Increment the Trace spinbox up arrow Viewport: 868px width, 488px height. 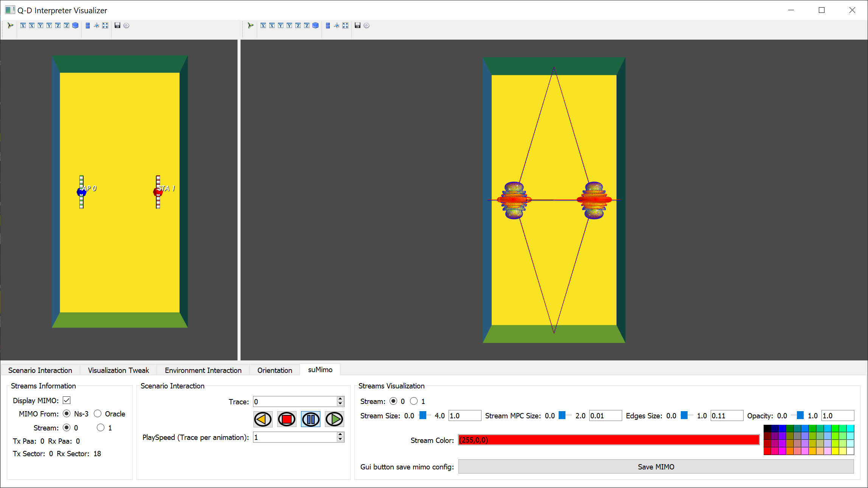pos(340,399)
